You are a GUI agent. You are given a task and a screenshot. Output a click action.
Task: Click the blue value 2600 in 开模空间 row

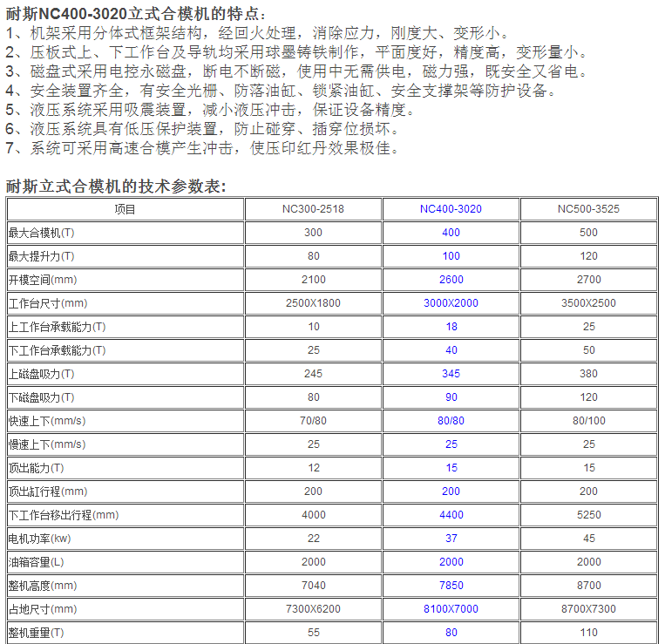[x=451, y=280]
